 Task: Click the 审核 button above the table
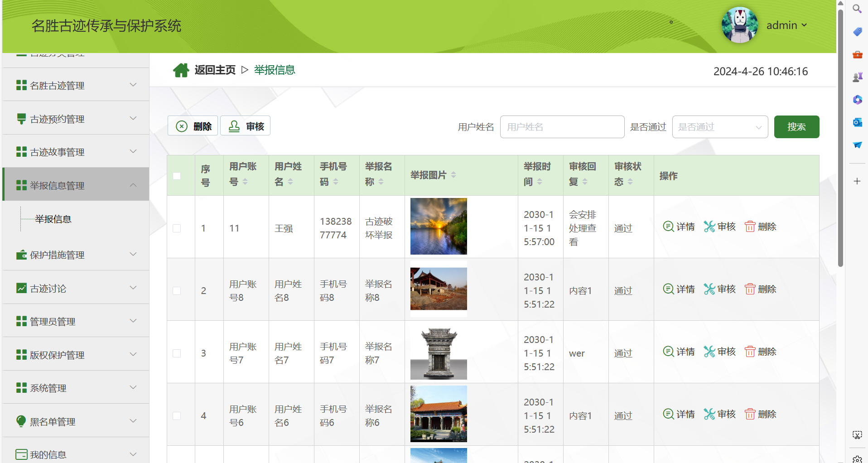245,126
